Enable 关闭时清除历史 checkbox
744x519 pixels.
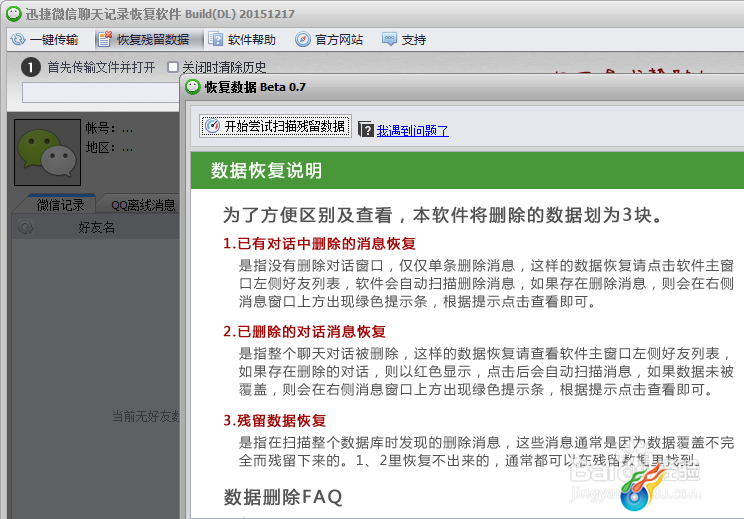coord(173,67)
